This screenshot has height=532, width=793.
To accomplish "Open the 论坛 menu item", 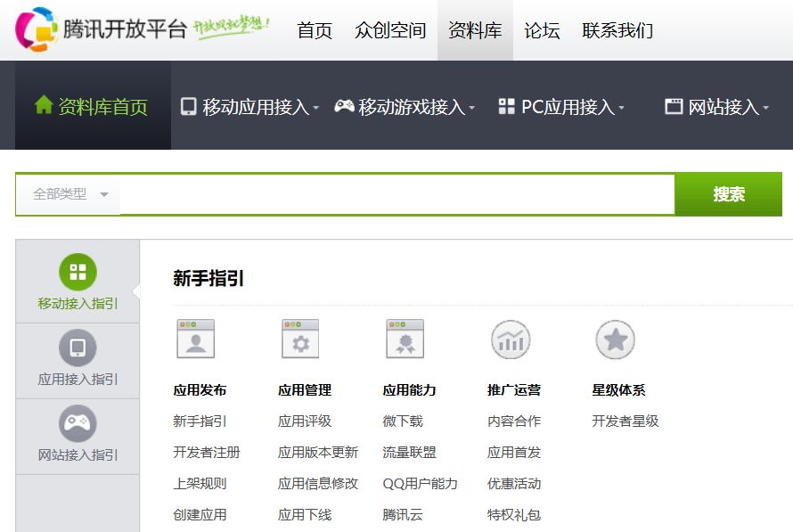I will pyautogui.click(x=541, y=30).
